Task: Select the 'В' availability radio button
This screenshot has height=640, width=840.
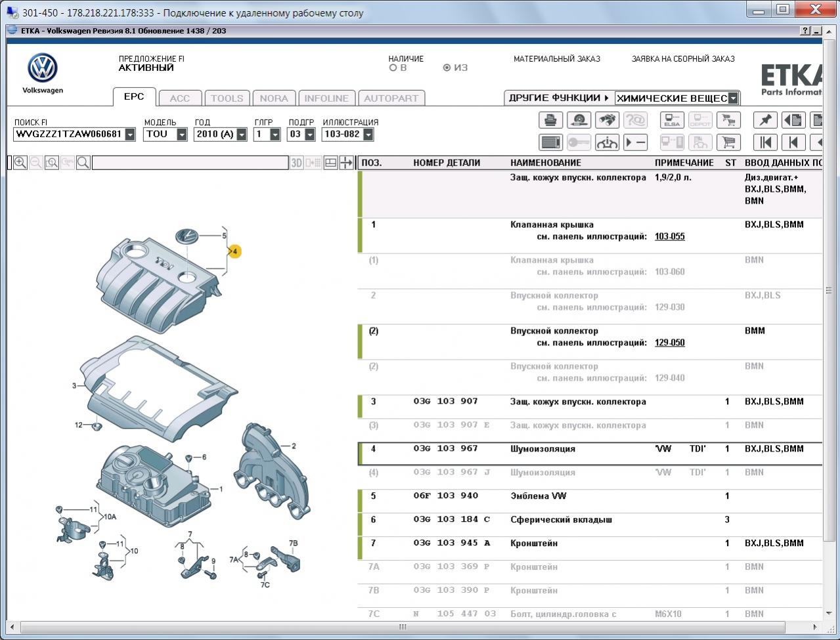Action: pos(393,68)
